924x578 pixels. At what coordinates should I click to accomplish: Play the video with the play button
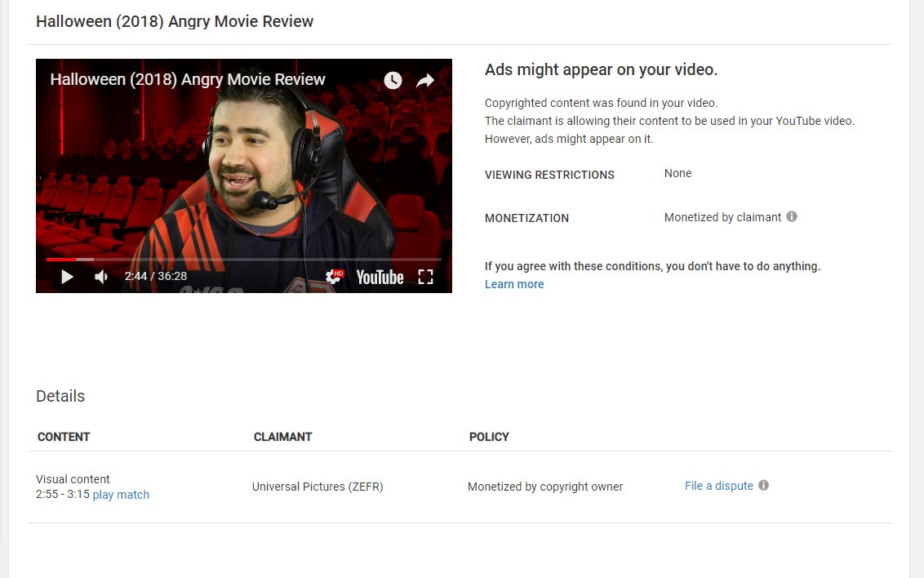coord(67,277)
